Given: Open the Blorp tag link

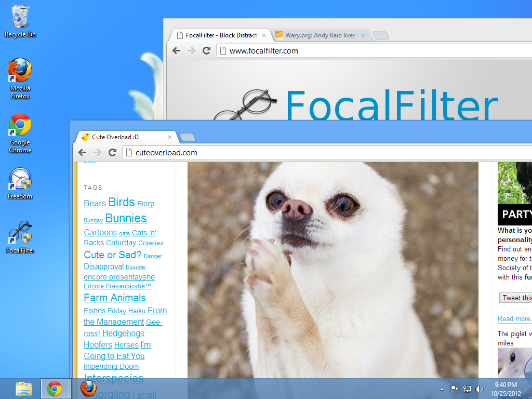Looking at the screenshot, I should (x=145, y=204).
